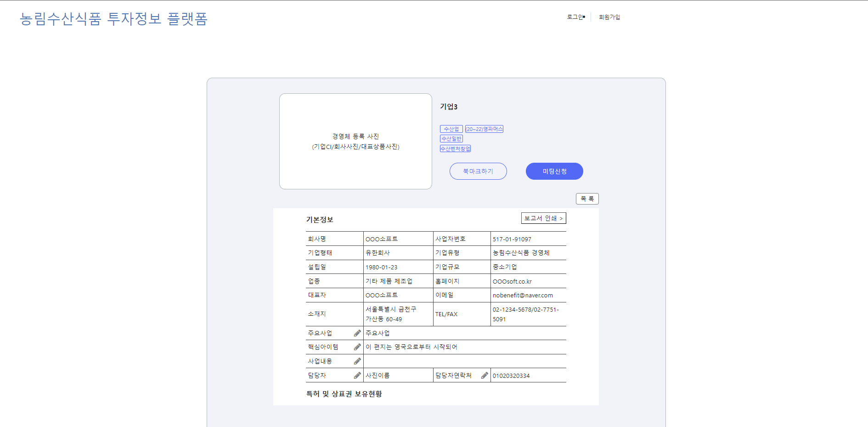Click the nobenefit@naver.com email link
Viewport: 868px width, 427px height.
pos(522,295)
